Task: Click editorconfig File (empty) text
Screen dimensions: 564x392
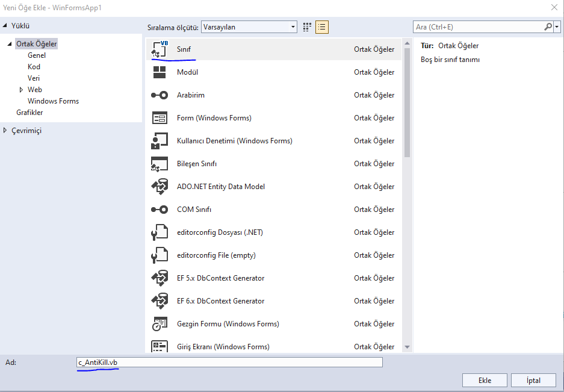Action: click(216, 255)
